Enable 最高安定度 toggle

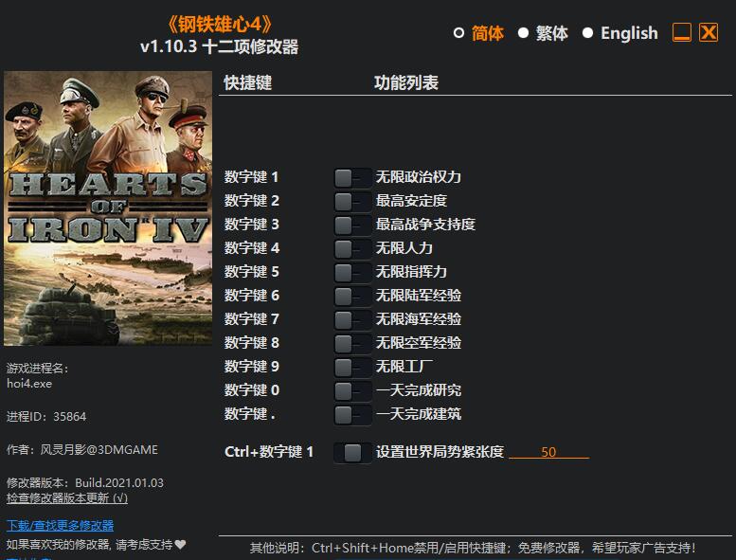[352, 201]
